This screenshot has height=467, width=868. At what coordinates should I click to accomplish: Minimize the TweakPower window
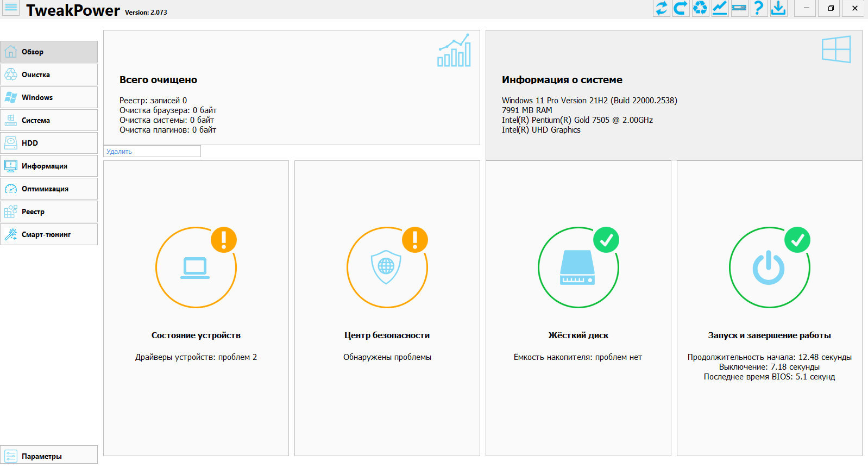806,8
